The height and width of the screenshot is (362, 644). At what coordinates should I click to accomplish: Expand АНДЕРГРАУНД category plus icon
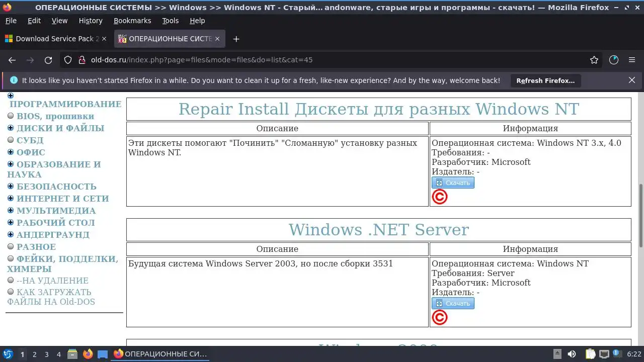pyautogui.click(x=11, y=234)
